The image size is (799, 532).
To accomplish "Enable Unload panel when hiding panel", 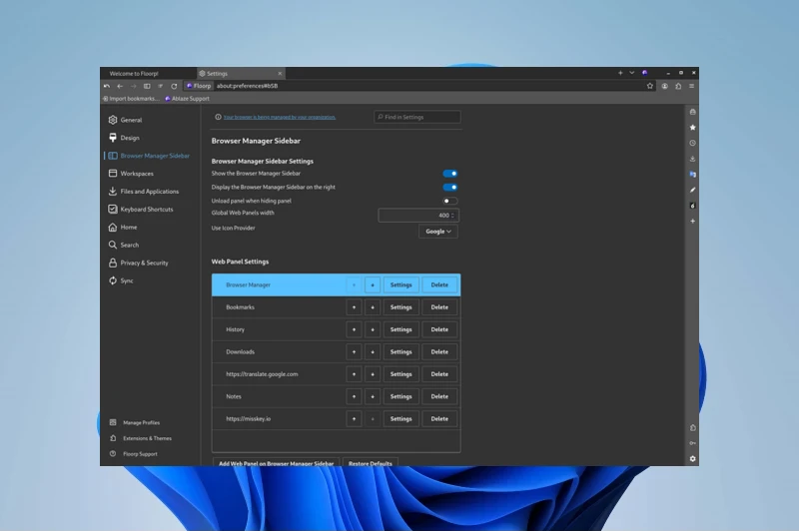I will (x=450, y=201).
